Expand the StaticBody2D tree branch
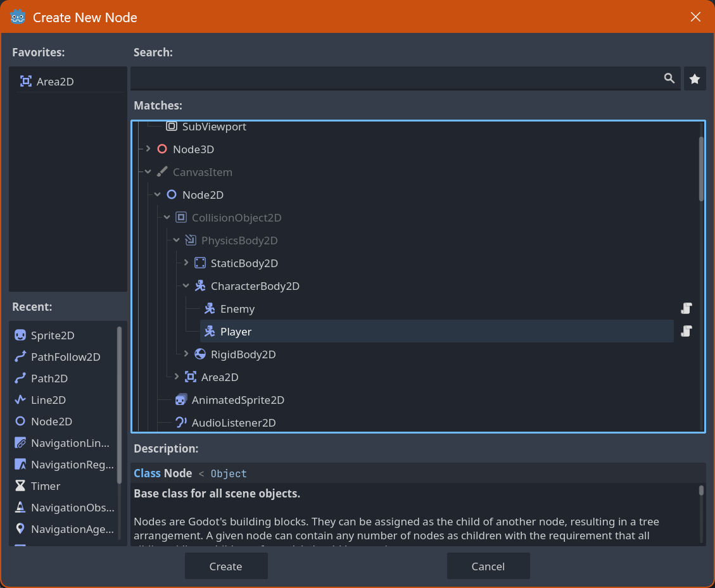The image size is (715, 588). click(x=186, y=263)
